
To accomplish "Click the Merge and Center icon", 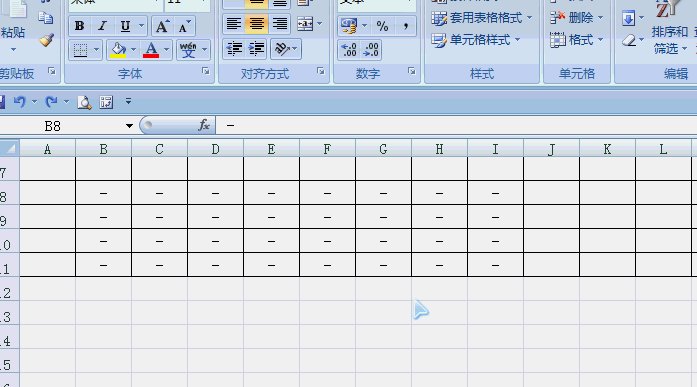I will click(305, 24).
